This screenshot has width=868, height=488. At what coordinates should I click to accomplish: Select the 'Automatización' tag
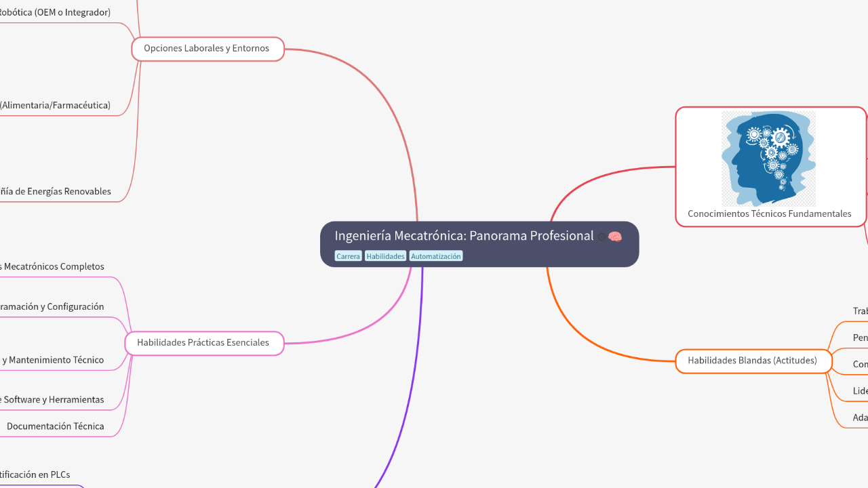pos(435,256)
